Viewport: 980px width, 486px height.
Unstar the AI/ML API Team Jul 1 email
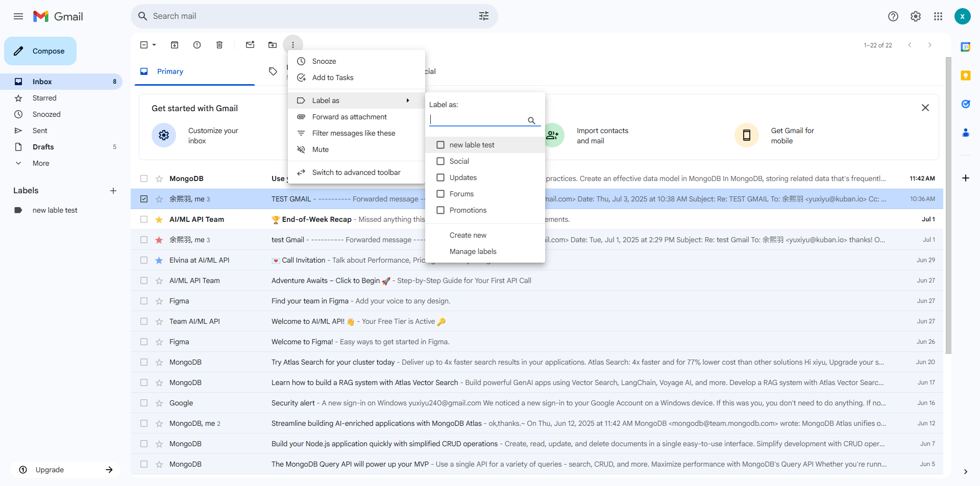159,219
